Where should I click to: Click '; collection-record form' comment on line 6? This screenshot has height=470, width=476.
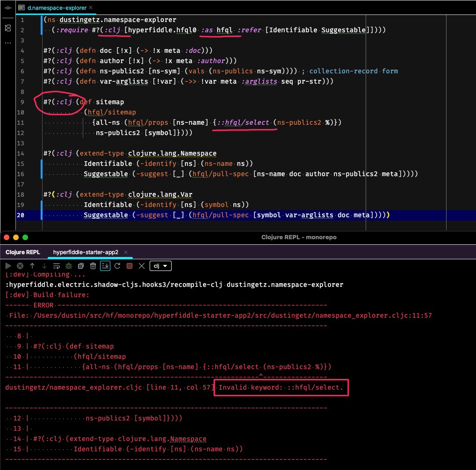(349, 71)
